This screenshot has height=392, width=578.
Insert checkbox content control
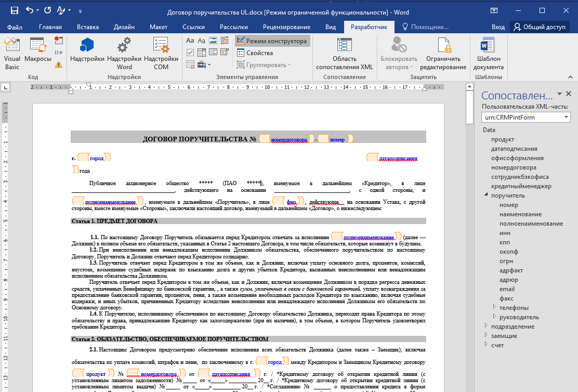point(190,53)
